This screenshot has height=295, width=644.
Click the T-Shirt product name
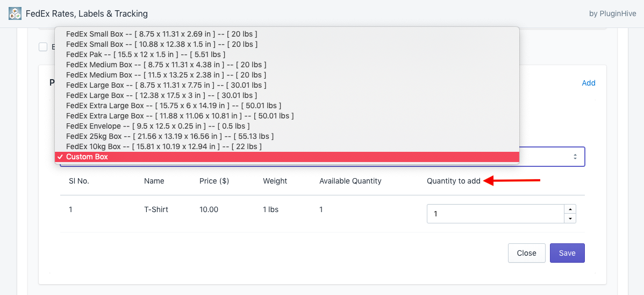[156, 209]
